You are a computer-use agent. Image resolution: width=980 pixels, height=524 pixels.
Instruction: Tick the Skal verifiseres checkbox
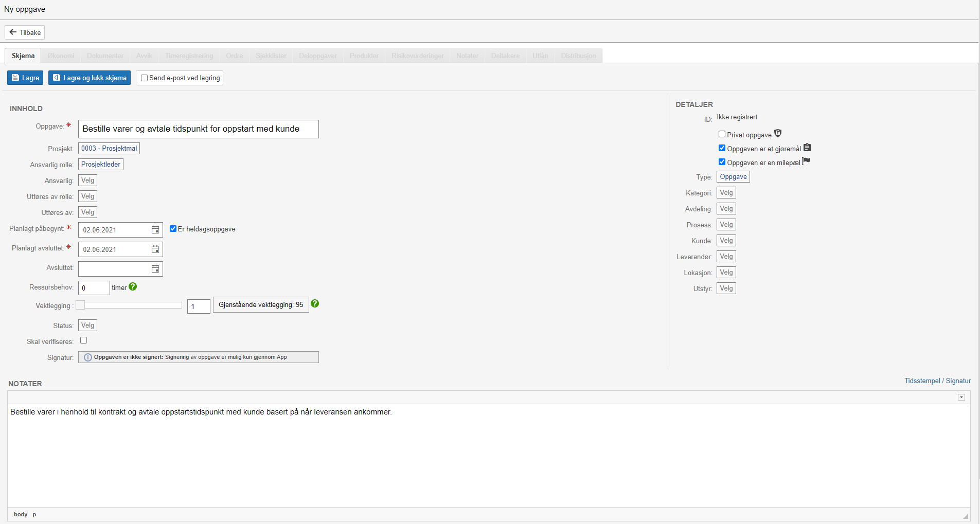[x=84, y=340]
